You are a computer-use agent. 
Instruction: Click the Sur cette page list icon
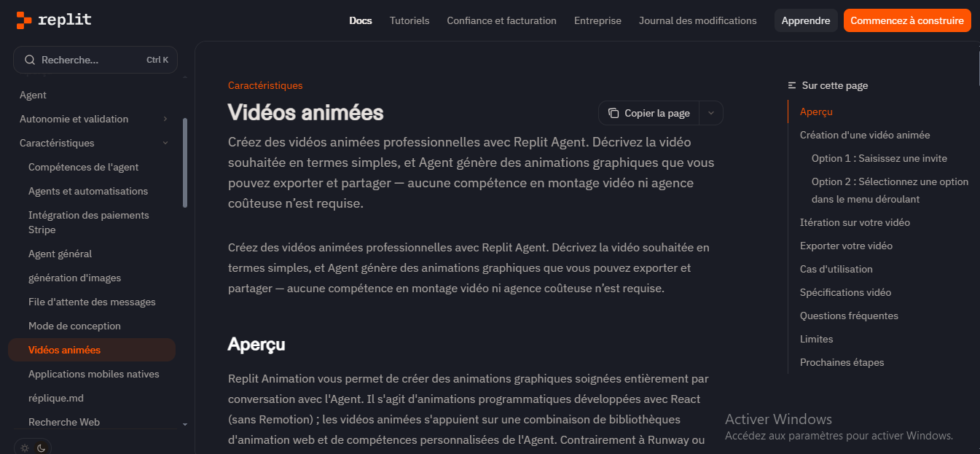pos(792,86)
